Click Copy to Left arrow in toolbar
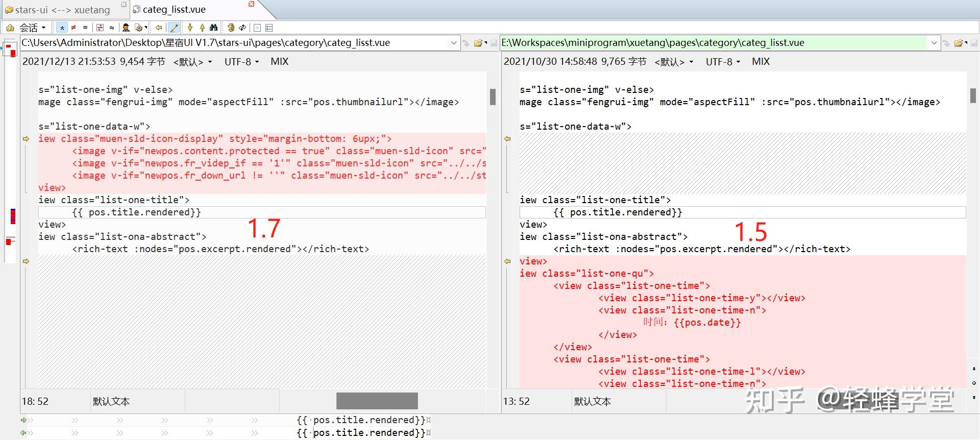 pos(159,28)
